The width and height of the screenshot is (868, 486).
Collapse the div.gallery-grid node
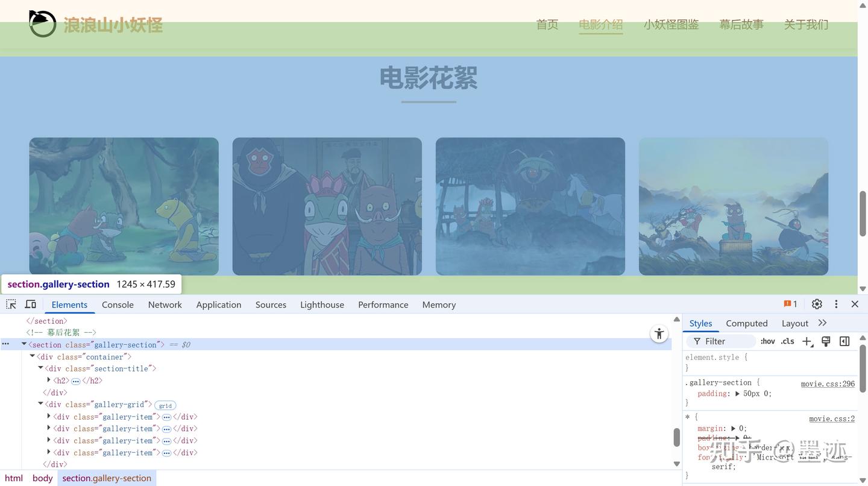40,404
